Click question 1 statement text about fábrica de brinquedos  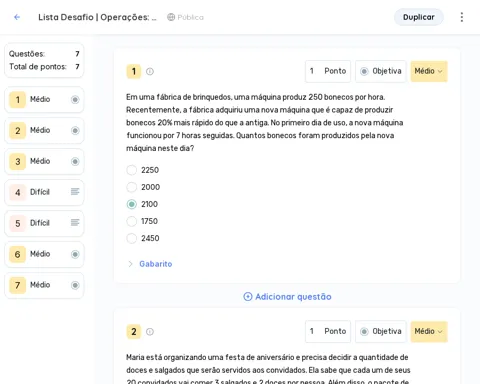[x=265, y=123]
